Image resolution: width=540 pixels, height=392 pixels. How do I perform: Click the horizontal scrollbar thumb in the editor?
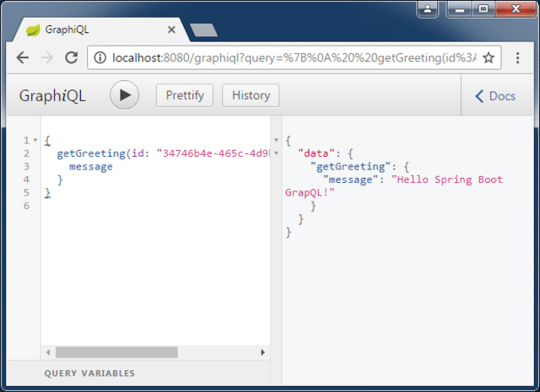pyautogui.click(x=116, y=352)
